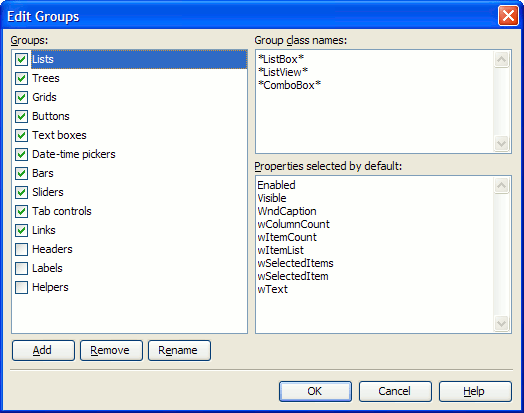
Task: Click properties list scrollbar up arrow
Action: (x=501, y=185)
